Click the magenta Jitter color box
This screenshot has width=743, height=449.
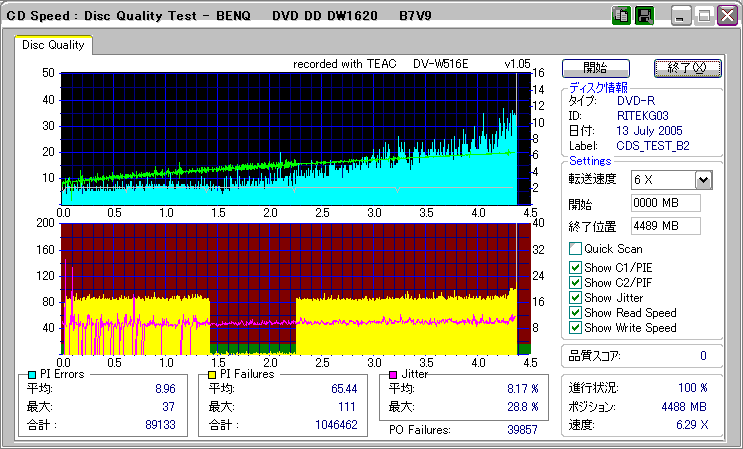coord(393,374)
